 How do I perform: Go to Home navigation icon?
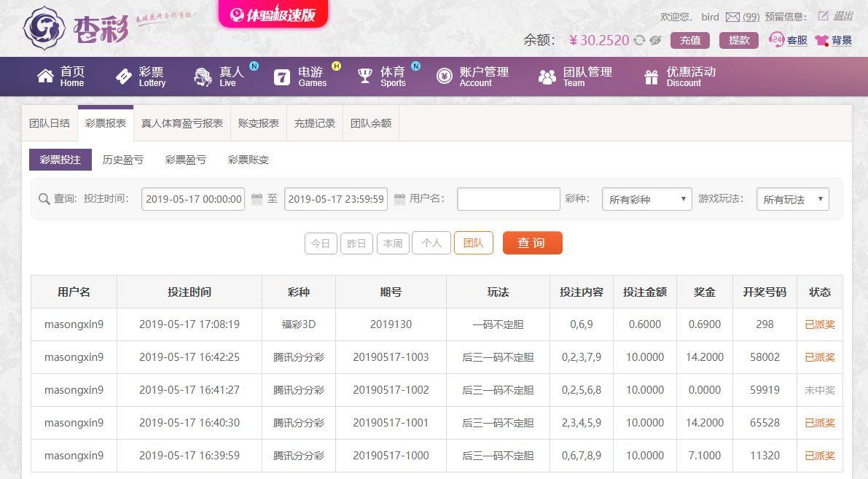click(x=45, y=76)
